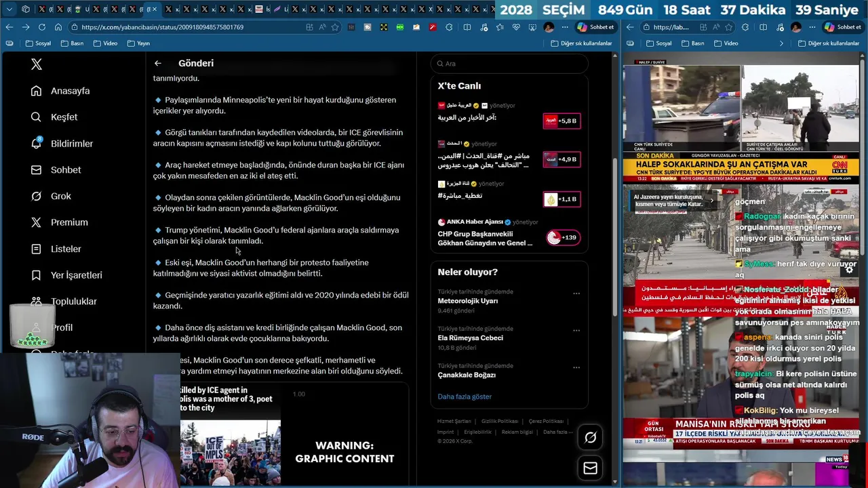This screenshot has height=488, width=868.
Task: Join live stream with +4,9 B listeners
Action: coord(561,159)
